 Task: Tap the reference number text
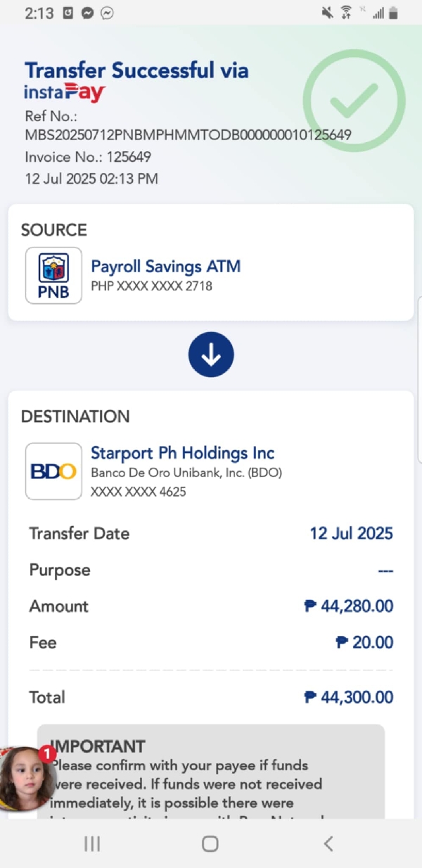point(188,134)
